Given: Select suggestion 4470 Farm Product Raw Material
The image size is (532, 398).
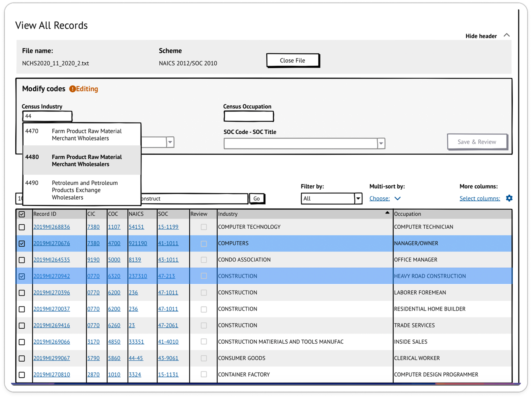Looking at the screenshot, I should tap(82, 135).
